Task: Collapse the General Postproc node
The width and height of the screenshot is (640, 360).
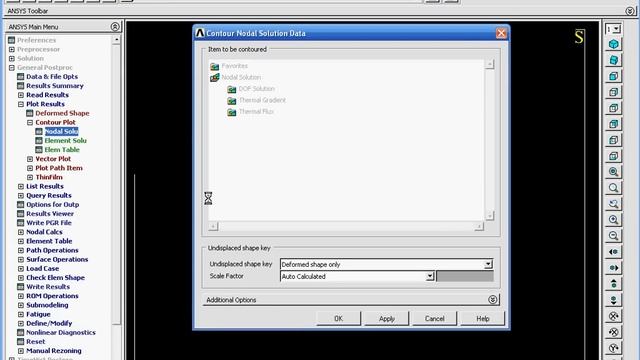Action: click(x=12, y=68)
